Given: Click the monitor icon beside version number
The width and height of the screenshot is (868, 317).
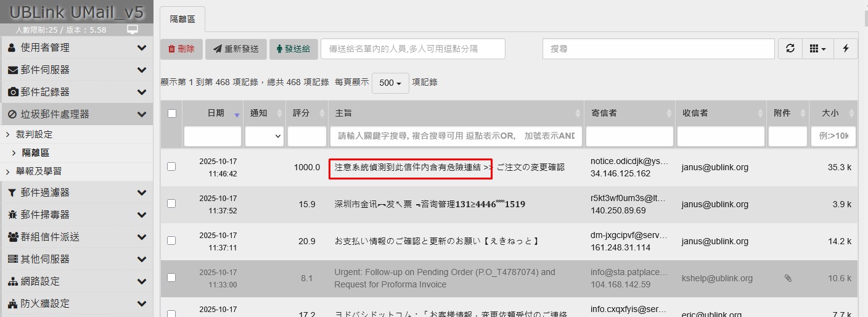Looking at the screenshot, I should 132,30.
